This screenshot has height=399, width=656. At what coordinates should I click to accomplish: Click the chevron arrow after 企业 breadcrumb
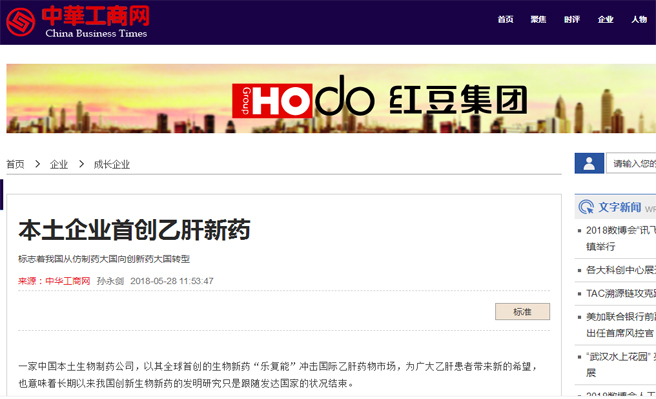(x=81, y=164)
